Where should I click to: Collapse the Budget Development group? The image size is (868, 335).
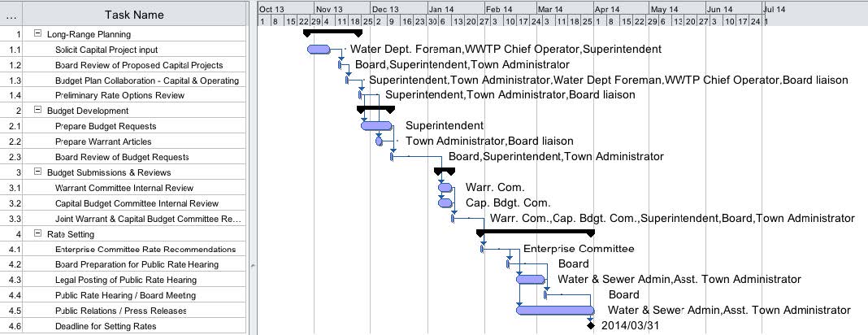[x=37, y=111]
